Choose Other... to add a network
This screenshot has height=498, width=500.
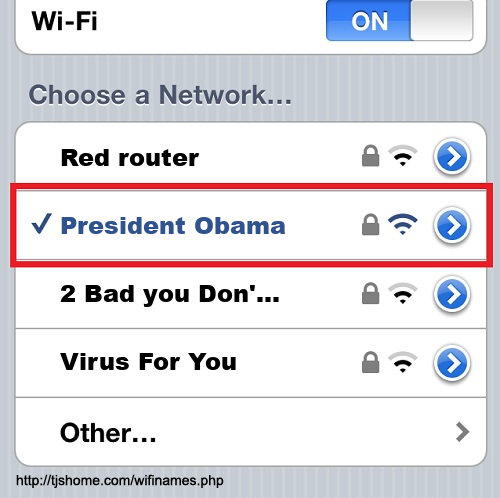point(251,432)
